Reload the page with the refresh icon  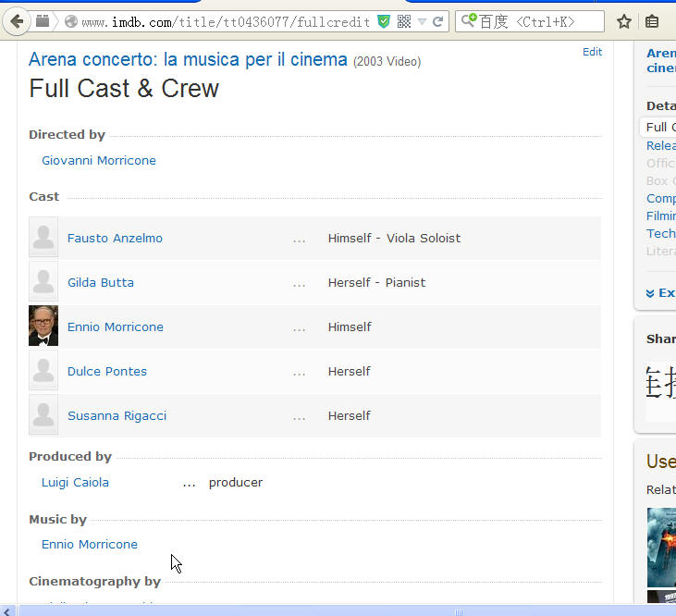[438, 21]
